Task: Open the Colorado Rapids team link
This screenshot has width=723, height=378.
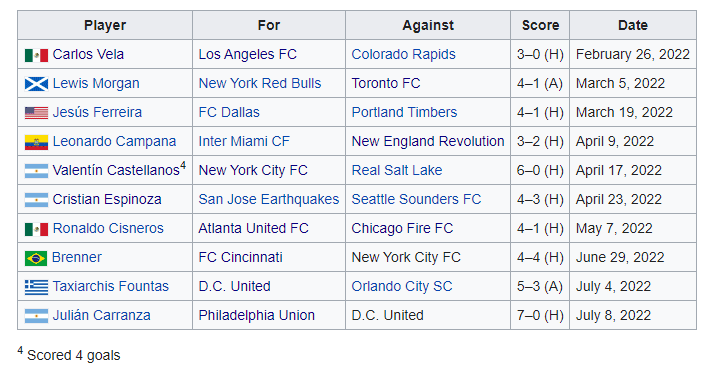Action: [x=403, y=54]
